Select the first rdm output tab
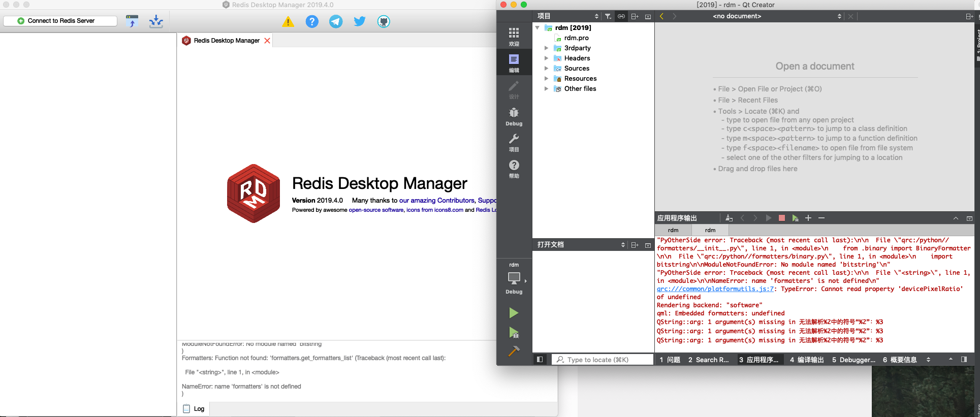The image size is (980, 417). [673, 230]
